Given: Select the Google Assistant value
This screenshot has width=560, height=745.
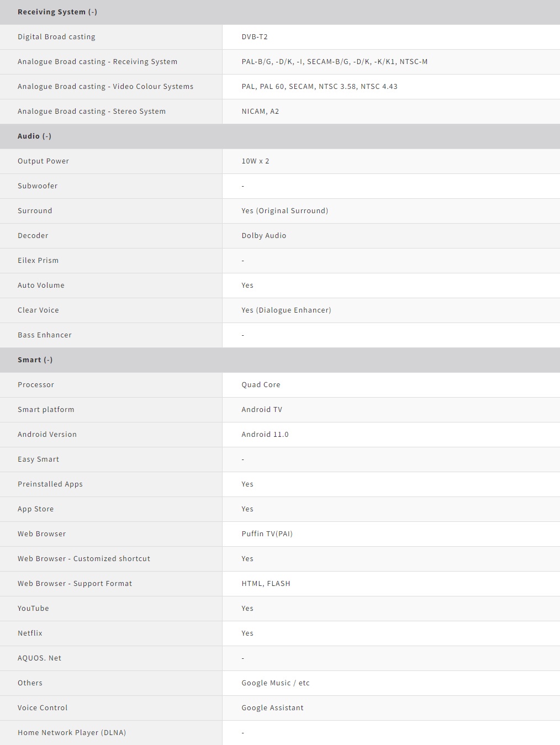Looking at the screenshot, I should point(273,707).
